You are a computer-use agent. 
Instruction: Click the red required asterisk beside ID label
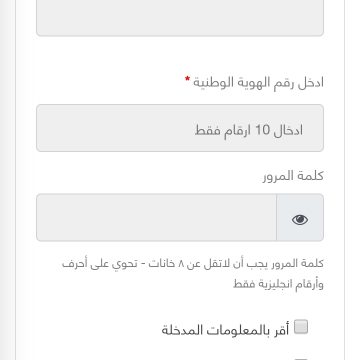click(x=188, y=79)
